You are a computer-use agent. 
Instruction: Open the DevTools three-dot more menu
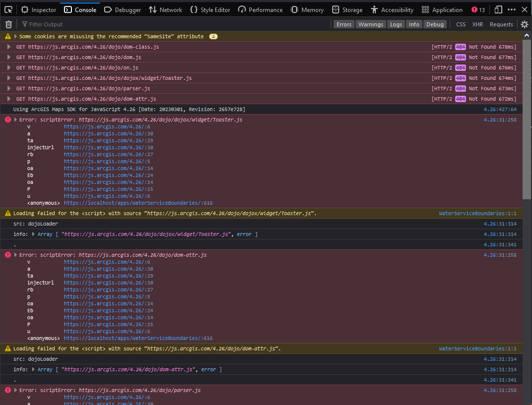pos(512,10)
